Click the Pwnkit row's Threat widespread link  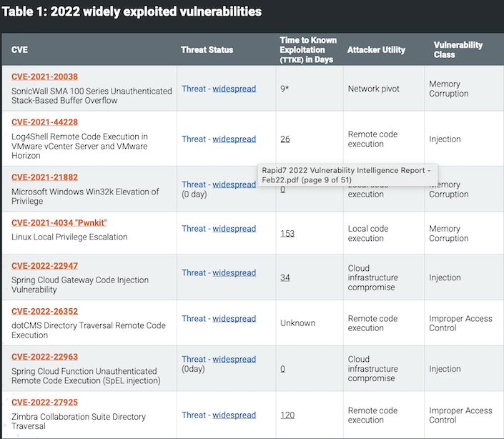pyautogui.click(x=234, y=229)
